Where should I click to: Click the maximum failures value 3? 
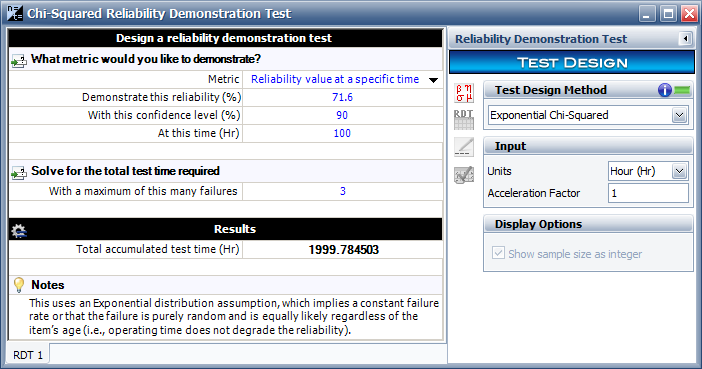coord(342,191)
